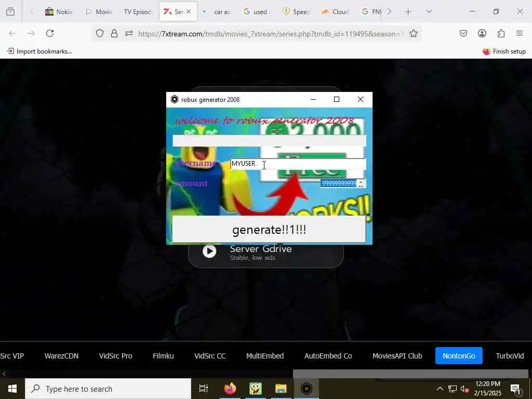Open the Windows Start menu
The image size is (532, 399).
[x=12, y=389]
